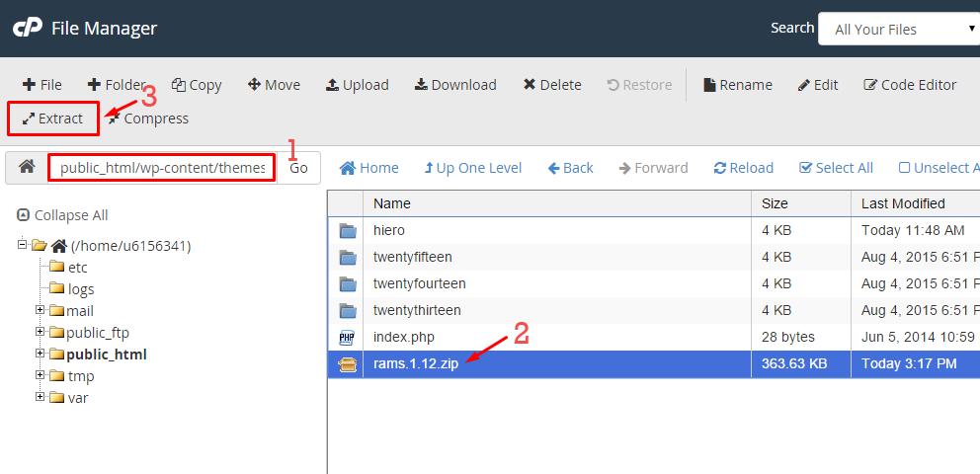Launch the Code Editor
Viewport: 980px width, 474px height.
coord(910,85)
